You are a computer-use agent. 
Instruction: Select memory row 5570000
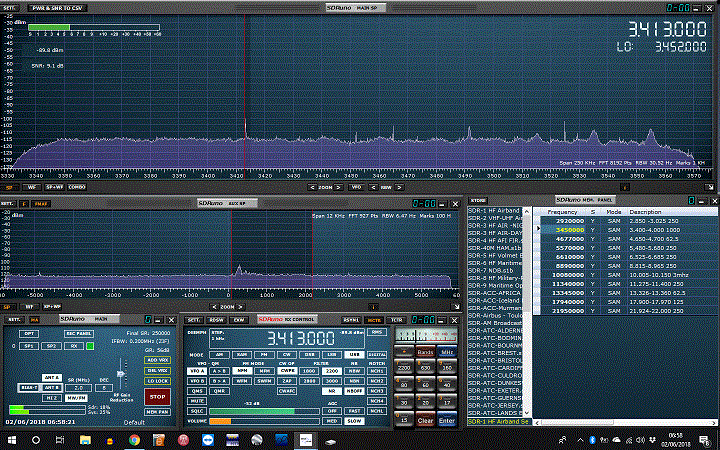627,248
